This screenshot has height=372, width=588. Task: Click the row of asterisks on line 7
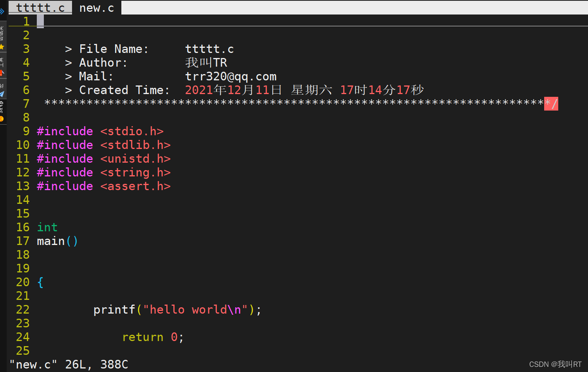[x=294, y=104]
